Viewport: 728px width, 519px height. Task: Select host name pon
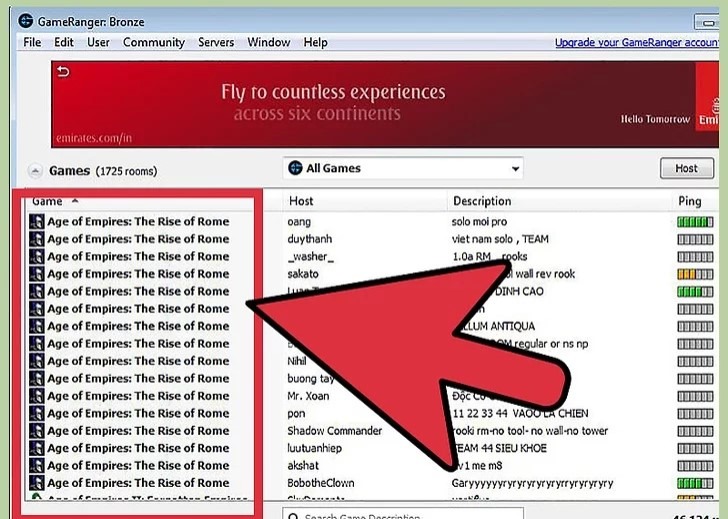pyautogui.click(x=296, y=414)
